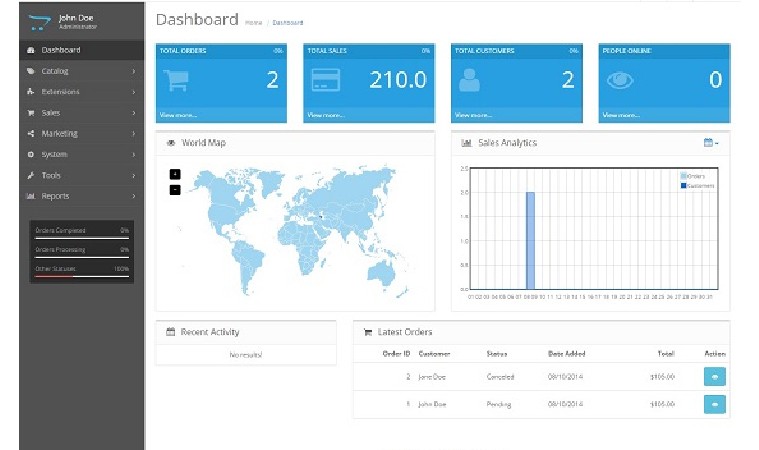This screenshot has width=759, height=450.
Task: Open the Sales menu item
Action: tap(81, 113)
